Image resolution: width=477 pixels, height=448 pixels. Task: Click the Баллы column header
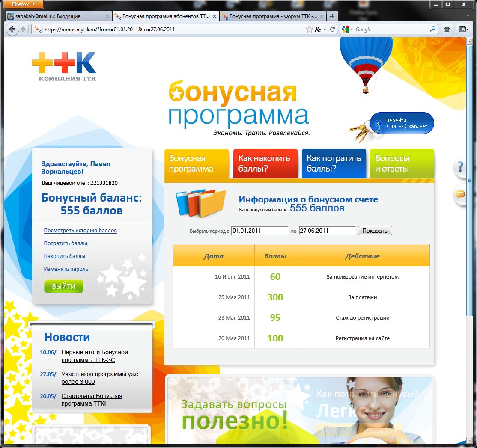[275, 256]
